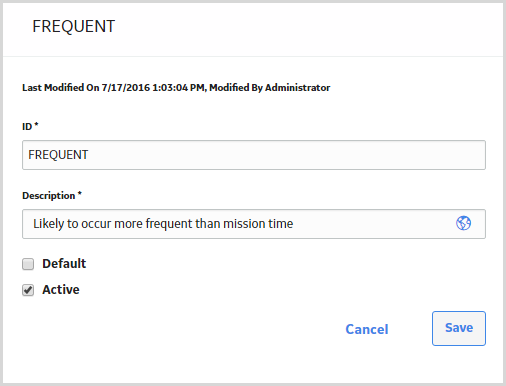506x386 pixels.
Task: Click the Last Modified On timestamp line
Action: [x=176, y=88]
